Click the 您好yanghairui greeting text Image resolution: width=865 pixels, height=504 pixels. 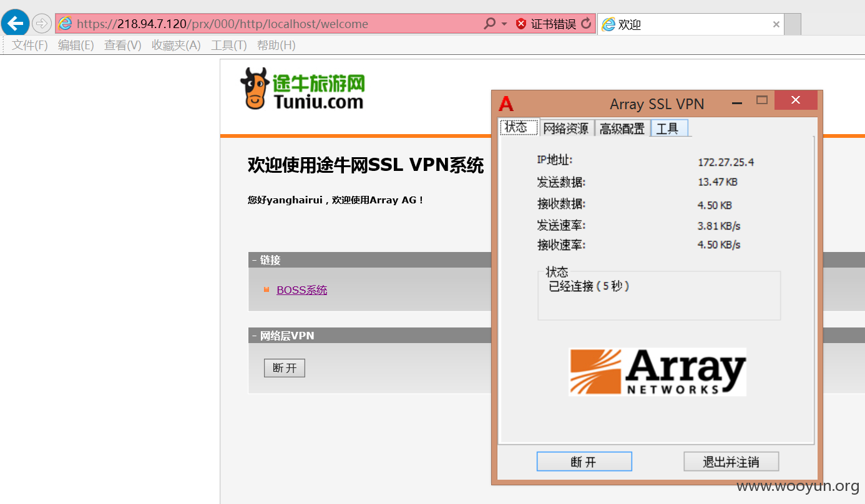tap(336, 200)
